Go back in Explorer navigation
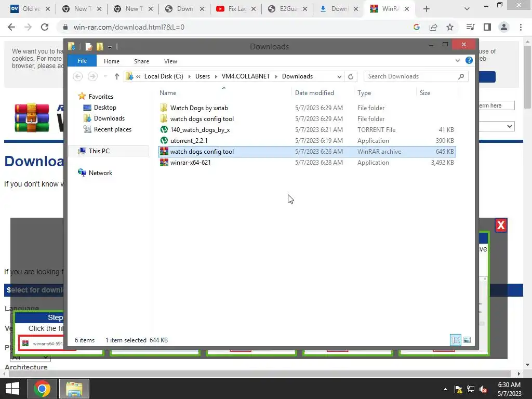Image resolution: width=532 pixels, height=399 pixels. (78, 76)
